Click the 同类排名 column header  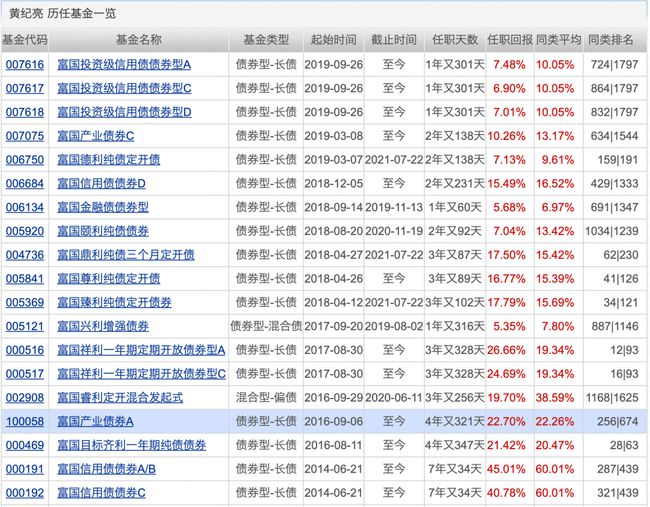coord(611,40)
